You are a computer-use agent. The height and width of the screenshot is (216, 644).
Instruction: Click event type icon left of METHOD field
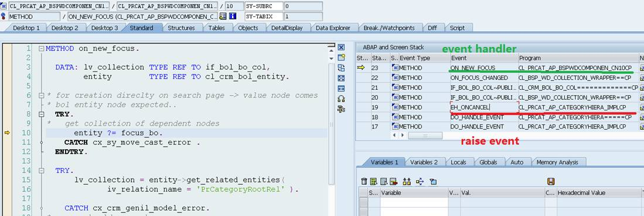(x=4, y=16)
